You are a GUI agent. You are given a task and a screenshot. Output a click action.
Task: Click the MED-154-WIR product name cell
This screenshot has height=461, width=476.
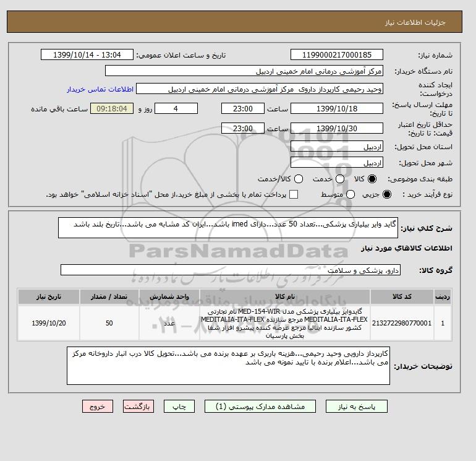pos(285,323)
